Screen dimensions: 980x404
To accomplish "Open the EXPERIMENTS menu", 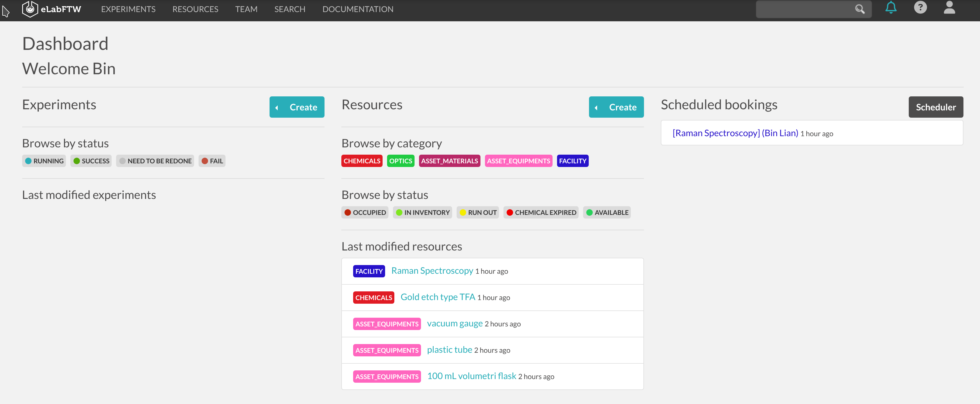I will coord(128,9).
